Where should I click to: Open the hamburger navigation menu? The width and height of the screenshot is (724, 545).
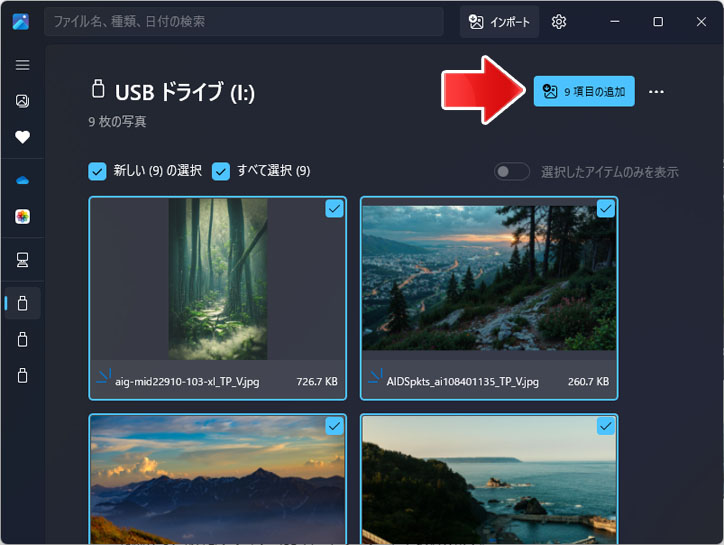pos(22,65)
